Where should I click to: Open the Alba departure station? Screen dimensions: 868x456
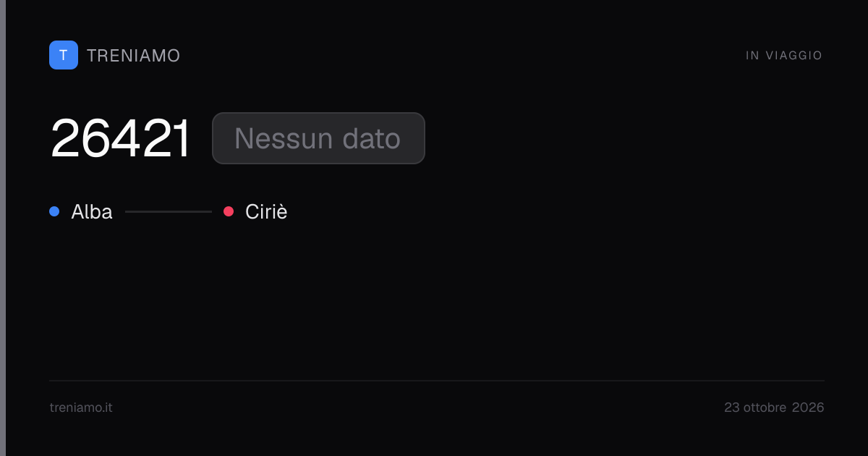click(x=92, y=212)
